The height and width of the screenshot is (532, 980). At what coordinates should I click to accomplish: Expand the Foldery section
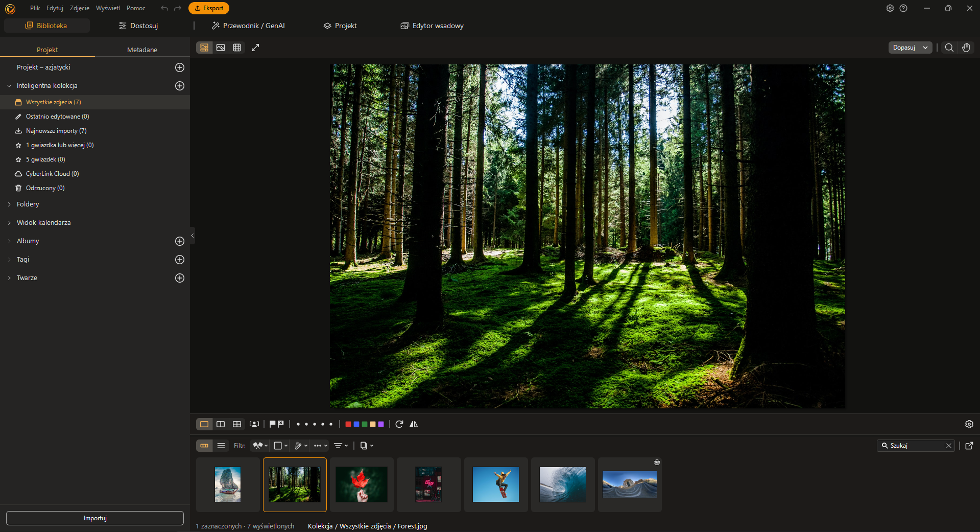9,204
